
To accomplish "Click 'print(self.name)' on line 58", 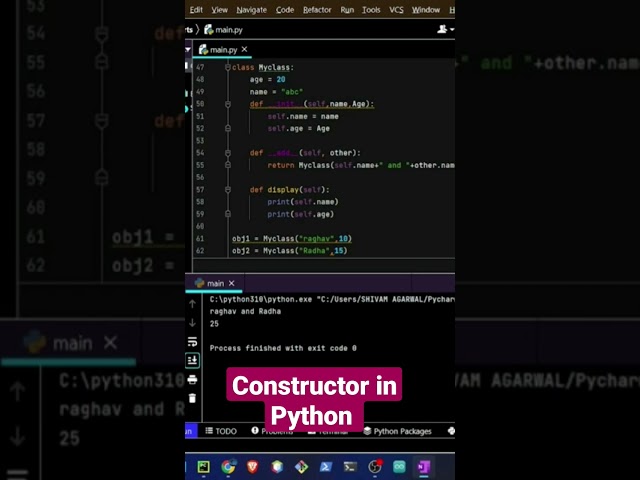I will pos(303,202).
